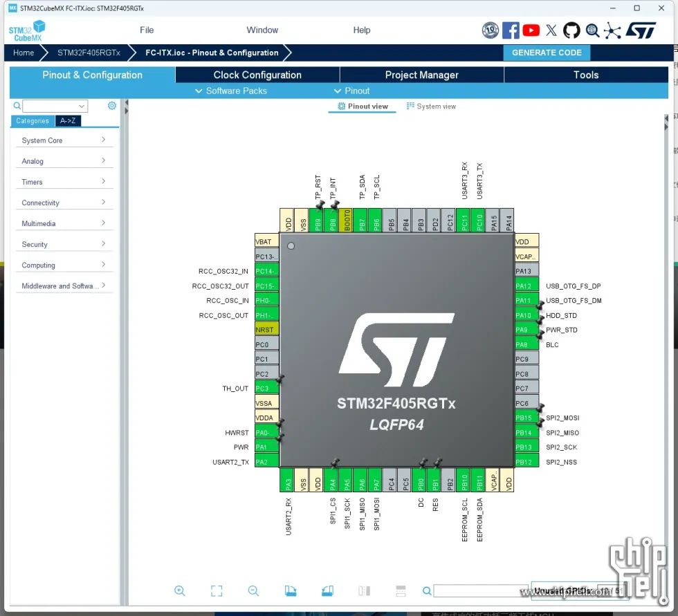
Task: Click the vertical flip view icon
Action: point(365,590)
